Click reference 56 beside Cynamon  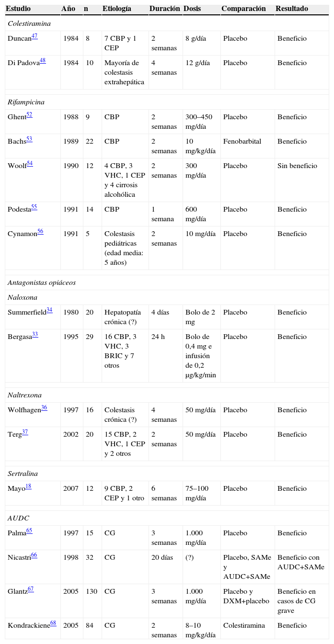pyautogui.click(x=40, y=231)
